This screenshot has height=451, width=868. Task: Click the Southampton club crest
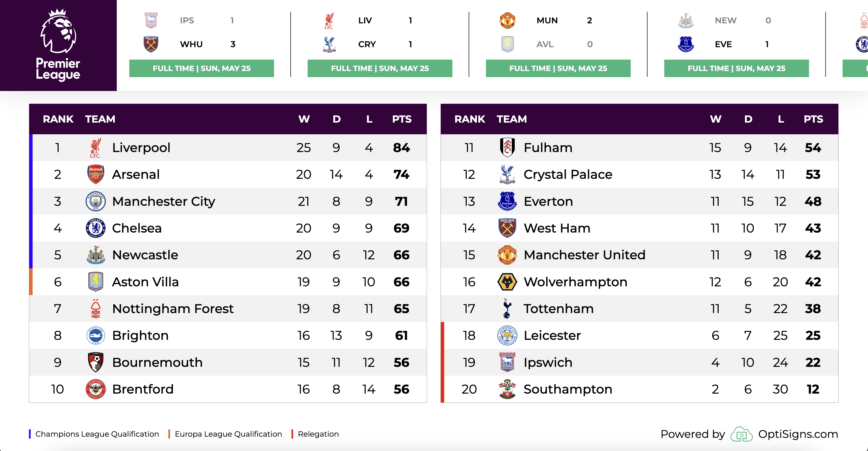pos(507,389)
